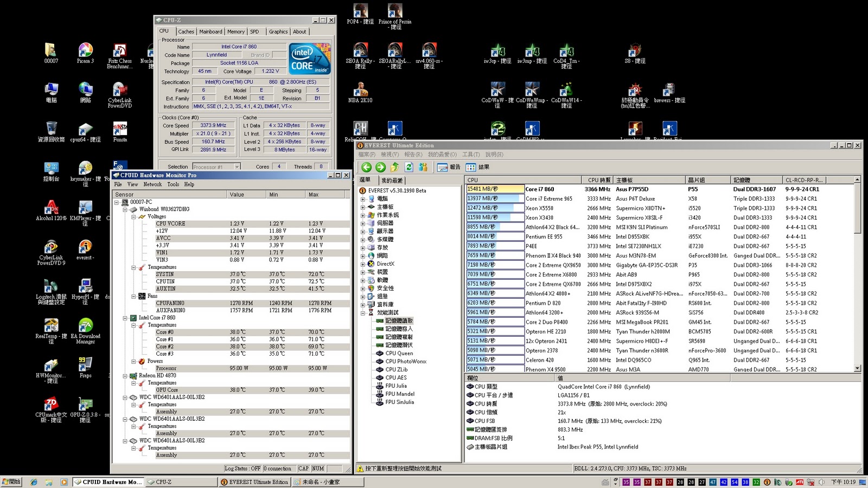Open SEGA Rally shortcut desktop icon
This screenshot has width=868, height=488.
click(x=360, y=56)
